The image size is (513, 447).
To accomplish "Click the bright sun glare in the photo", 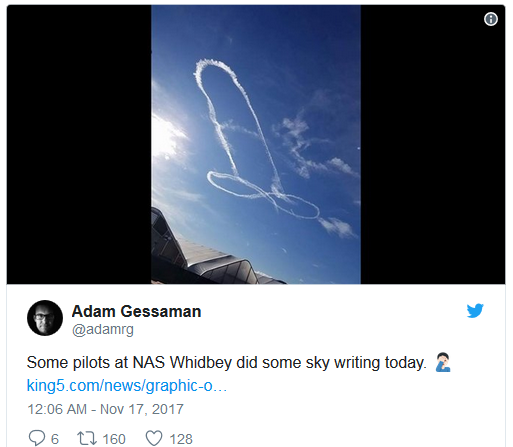I will pos(166,137).
